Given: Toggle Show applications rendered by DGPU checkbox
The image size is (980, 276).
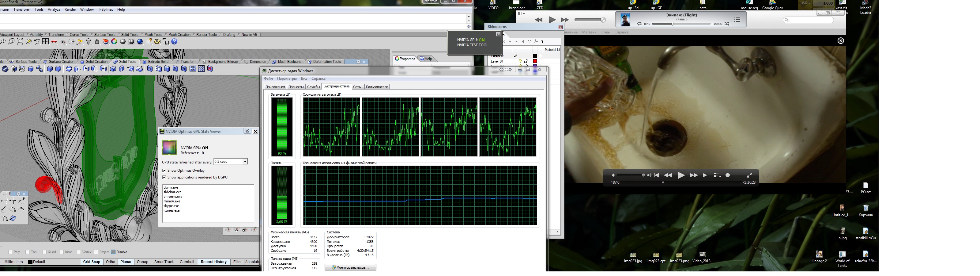Looking at the screenshot, I should tap(164, 177).
